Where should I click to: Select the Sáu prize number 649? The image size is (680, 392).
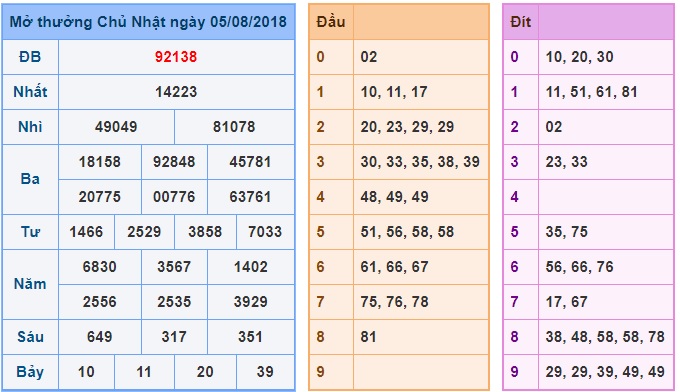[100, 337]
